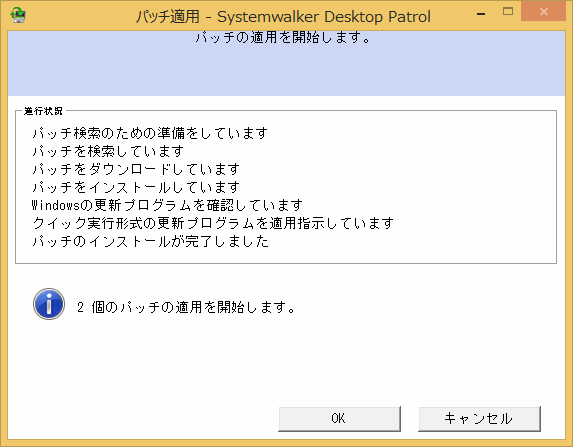The width and height of the screenshot is (573, 447).
Task: Maximize the Systemwalker Desktop Patrol window
Action: pos(508,12)
